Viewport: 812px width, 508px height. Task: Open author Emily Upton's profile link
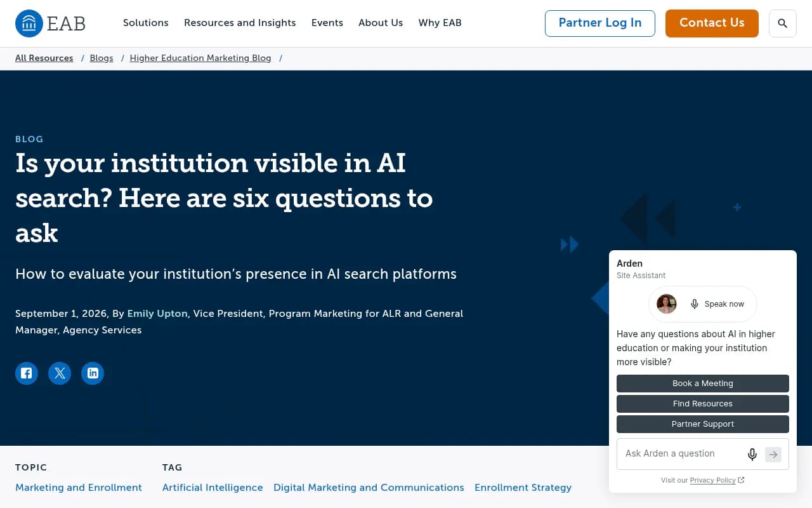point(157,314)
